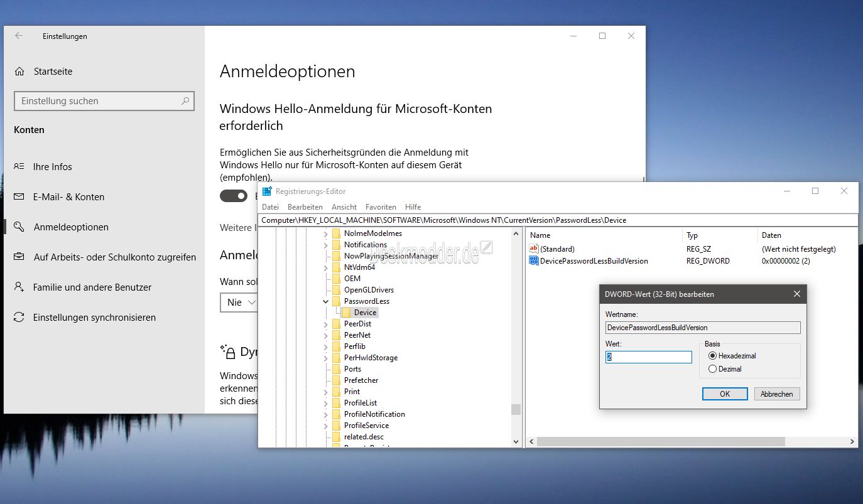Click the OpenGLDrivers folder icon
This screenshot has width=863, height=504.
(336, 290)
